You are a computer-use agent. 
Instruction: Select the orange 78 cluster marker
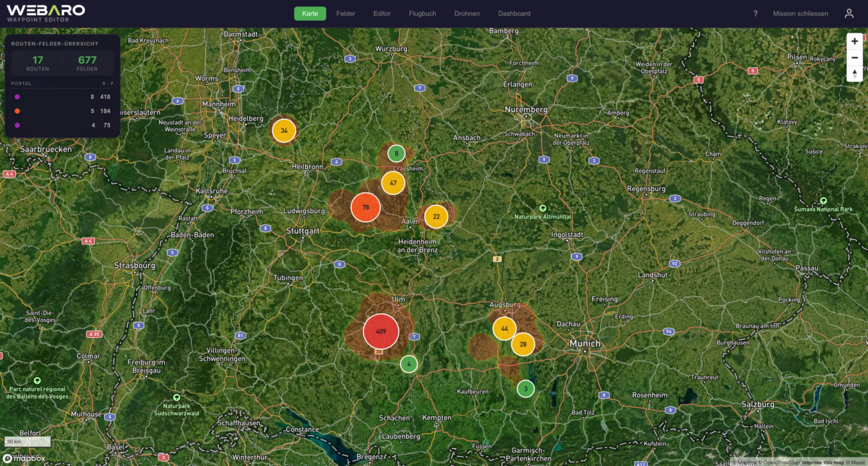pyautogui.click(x=365, y=207)
